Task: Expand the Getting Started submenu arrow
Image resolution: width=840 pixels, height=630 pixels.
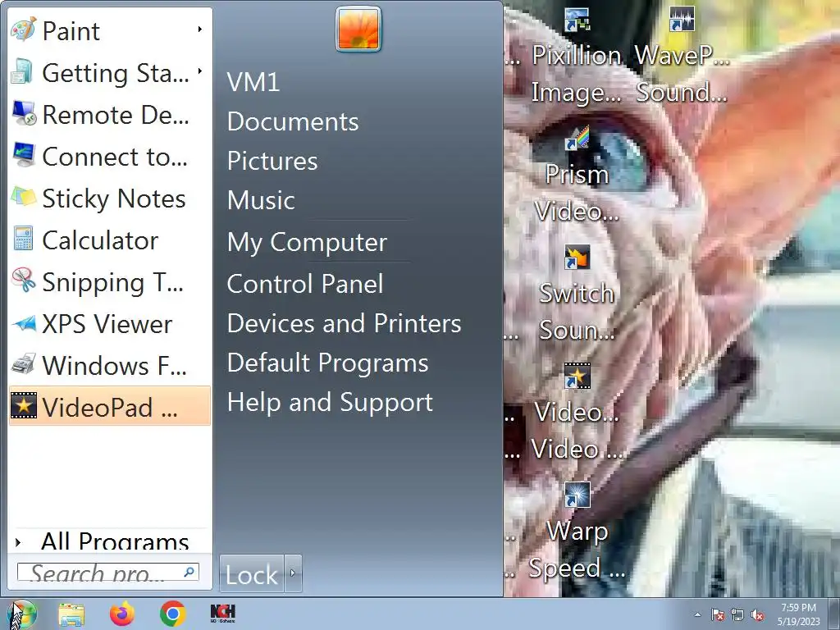Action: 200,71
